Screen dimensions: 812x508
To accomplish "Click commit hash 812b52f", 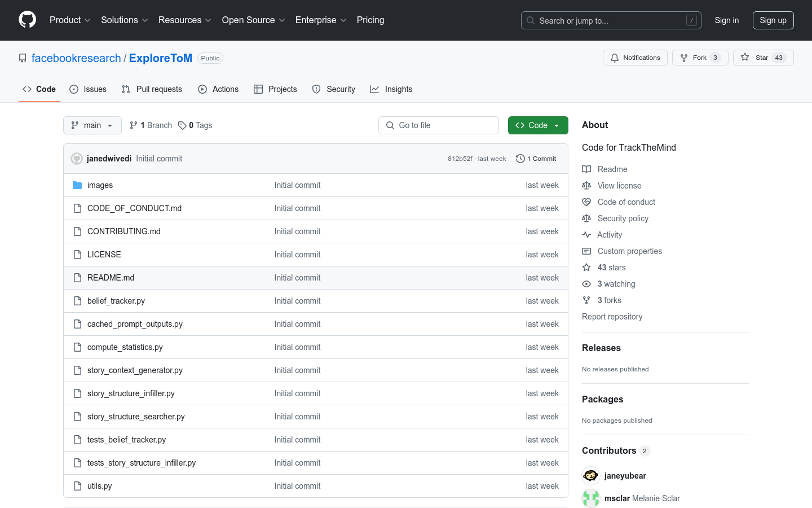I will [x=460, y=159].
